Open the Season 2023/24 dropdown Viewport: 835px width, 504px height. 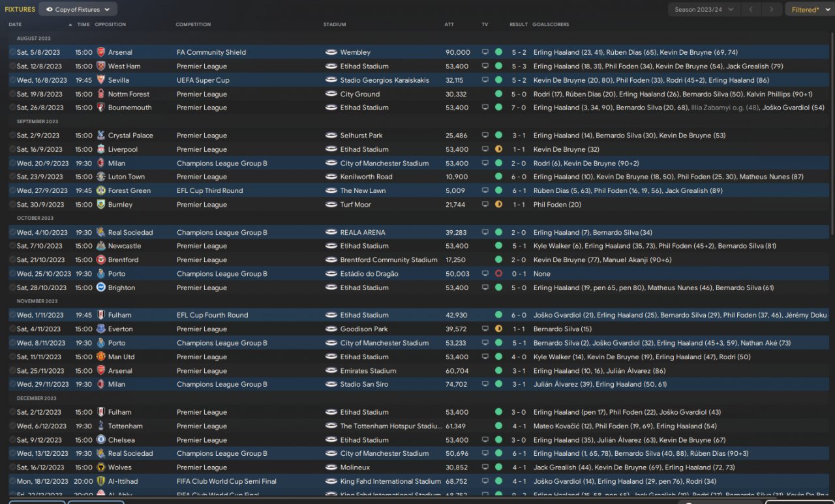pyautogui.click(x=704, y=9)
